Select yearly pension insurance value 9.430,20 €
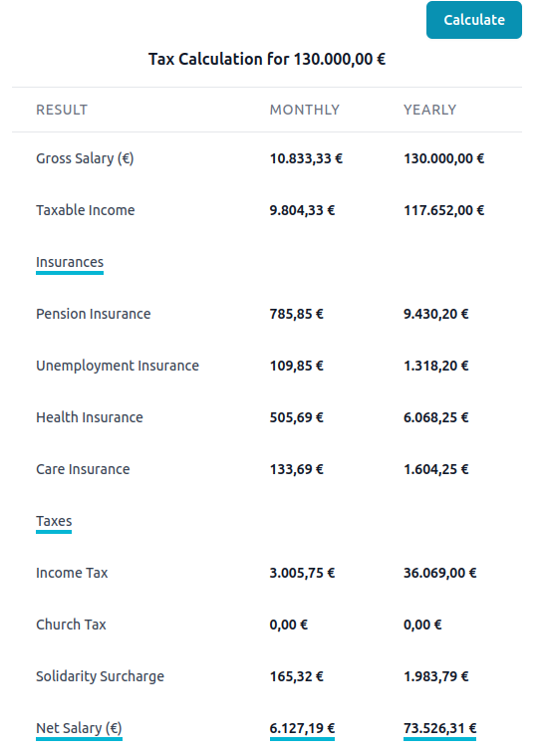Viewport: 541px width, 756px height. click(x=435, y=314)
